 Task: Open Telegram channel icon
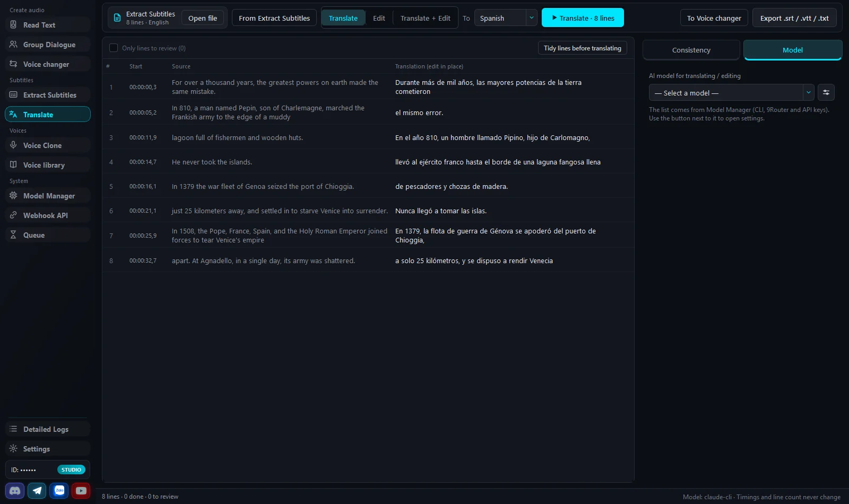click(x=37, y=491)
